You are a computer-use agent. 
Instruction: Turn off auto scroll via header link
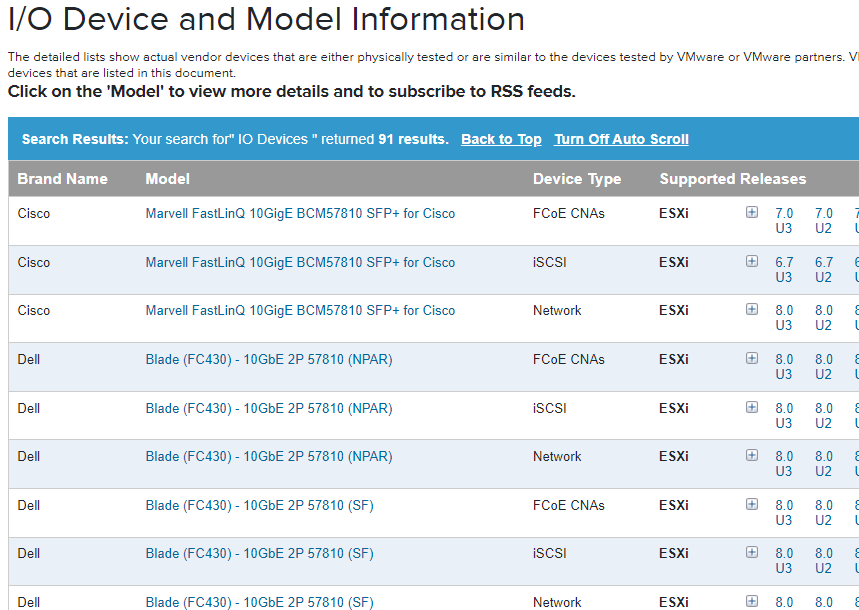tap(621, 139)
